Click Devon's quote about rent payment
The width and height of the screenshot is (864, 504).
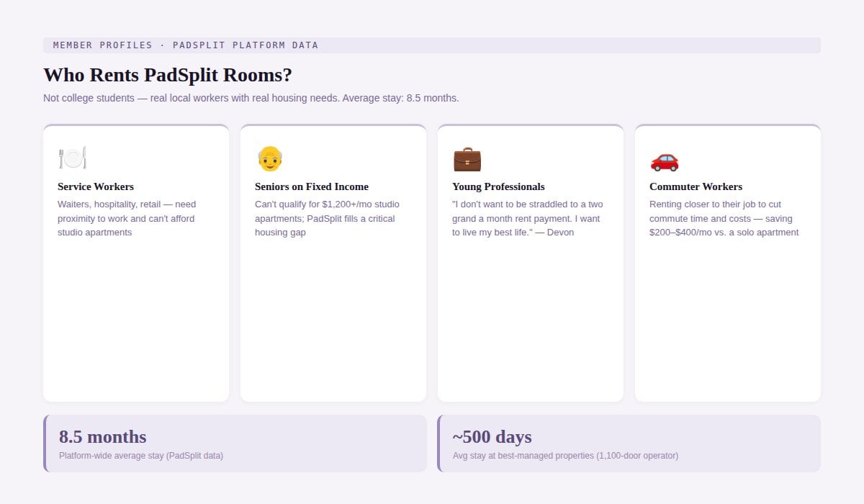coord(527,218)
